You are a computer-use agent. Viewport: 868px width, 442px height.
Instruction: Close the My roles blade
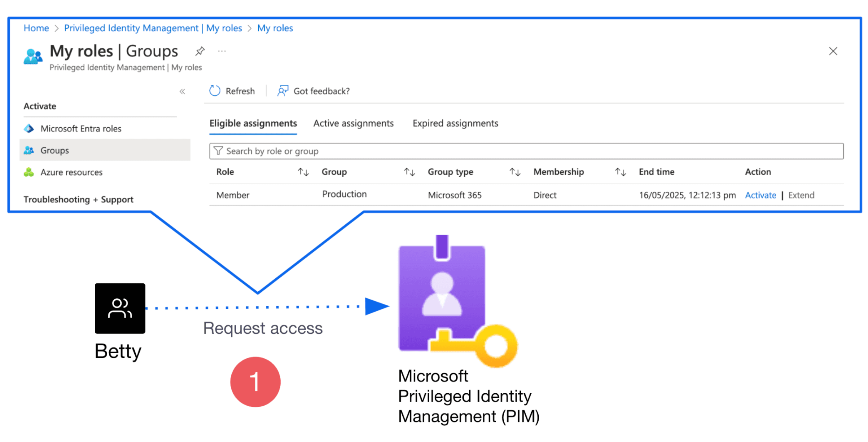coord(833,51)
